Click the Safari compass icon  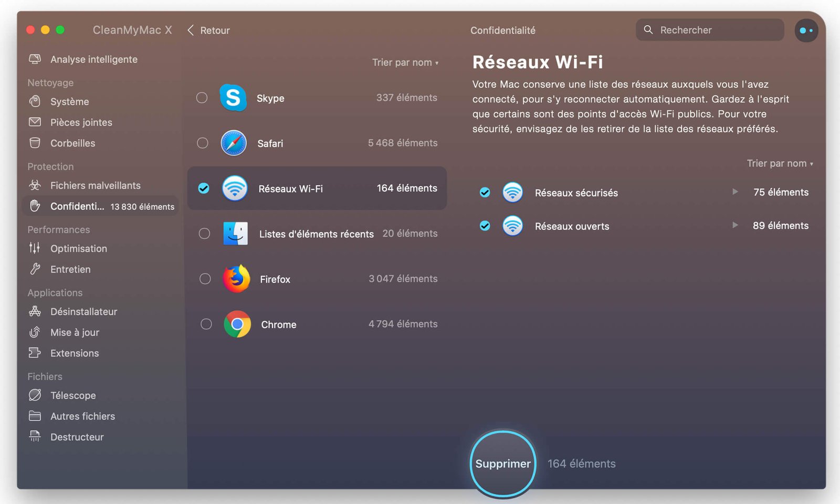point(234,143)
